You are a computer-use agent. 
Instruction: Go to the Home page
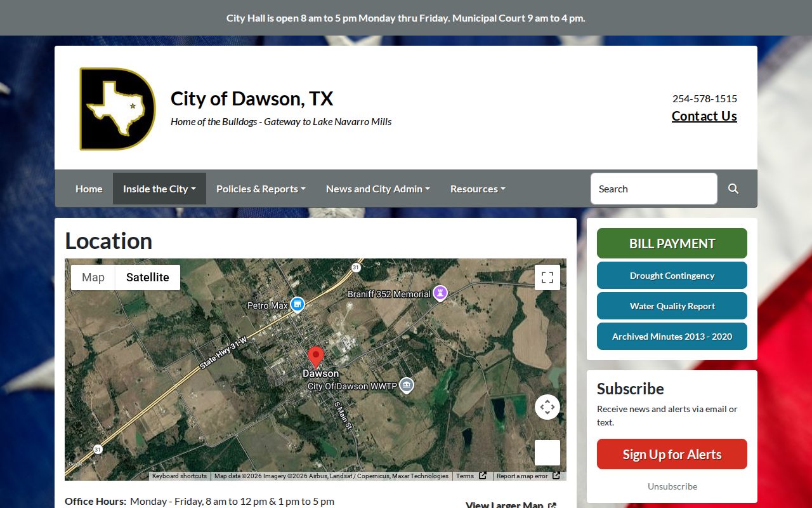point(89,189)
